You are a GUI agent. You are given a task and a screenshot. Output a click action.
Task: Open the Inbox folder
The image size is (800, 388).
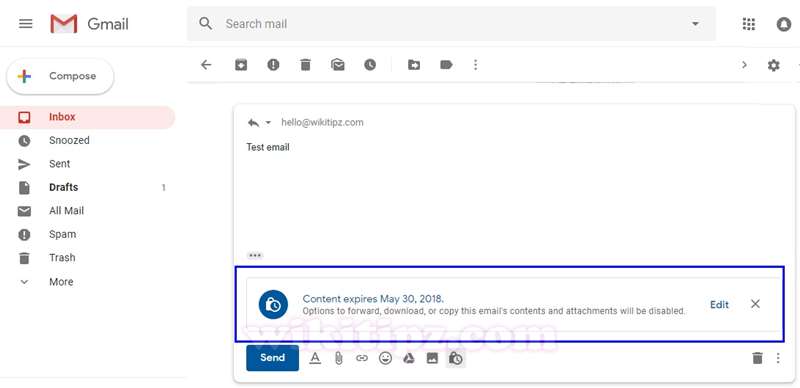pos(87,117)
